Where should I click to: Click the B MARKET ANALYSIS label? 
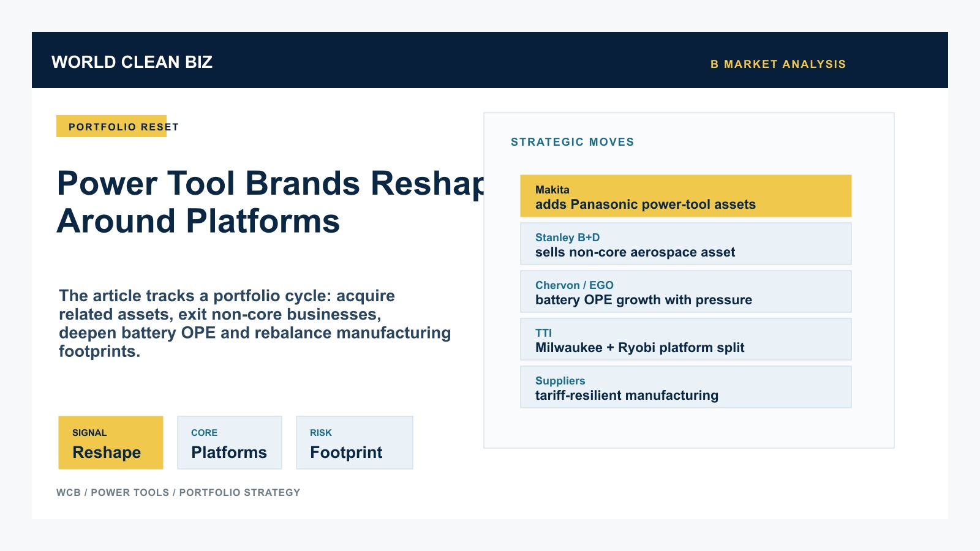[778, 64]
